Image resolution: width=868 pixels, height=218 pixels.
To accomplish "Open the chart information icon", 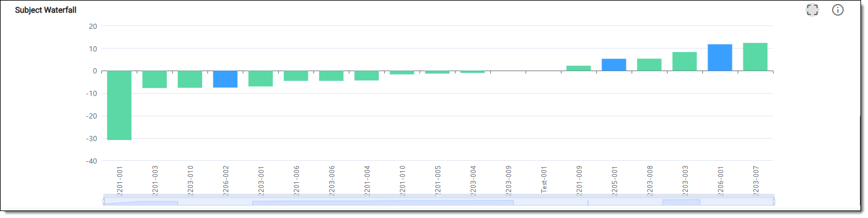I will coord(838,10).
